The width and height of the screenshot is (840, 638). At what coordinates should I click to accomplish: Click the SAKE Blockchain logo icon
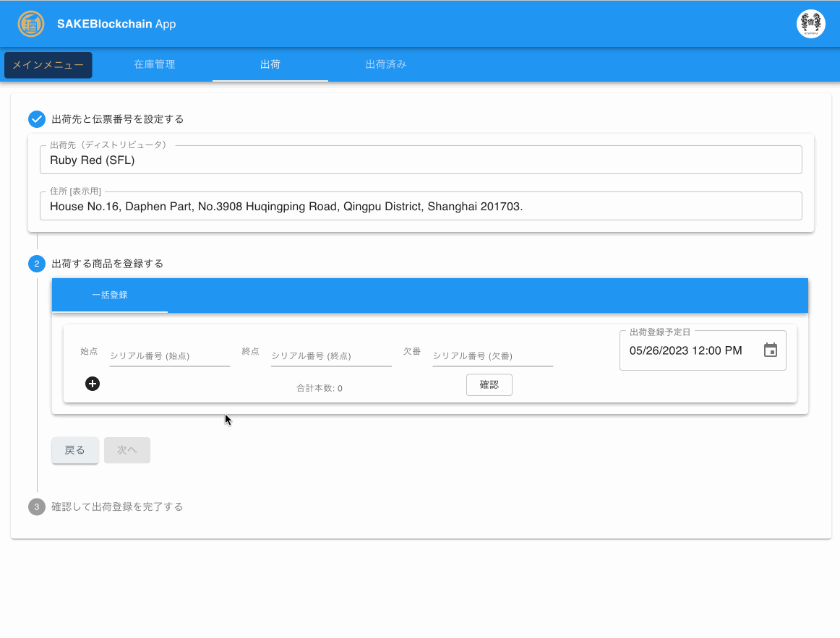coord(30,24)
